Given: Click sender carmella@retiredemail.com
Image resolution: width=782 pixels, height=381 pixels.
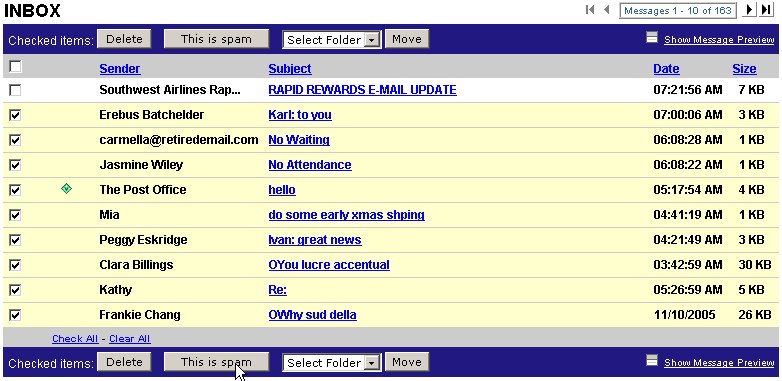Looking at the screenshot, I should pos(179,140).
